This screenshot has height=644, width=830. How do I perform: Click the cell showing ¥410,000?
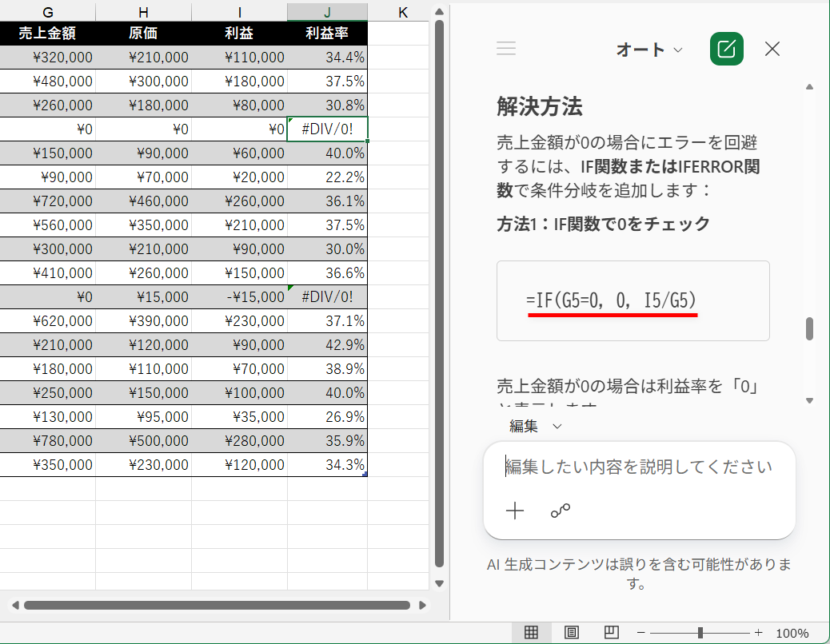click(x=48, y=272)
